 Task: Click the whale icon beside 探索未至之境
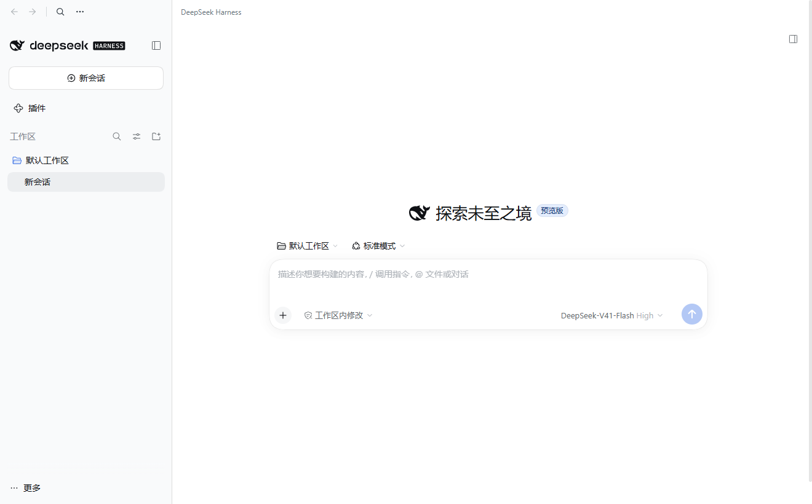coord(420,213)
